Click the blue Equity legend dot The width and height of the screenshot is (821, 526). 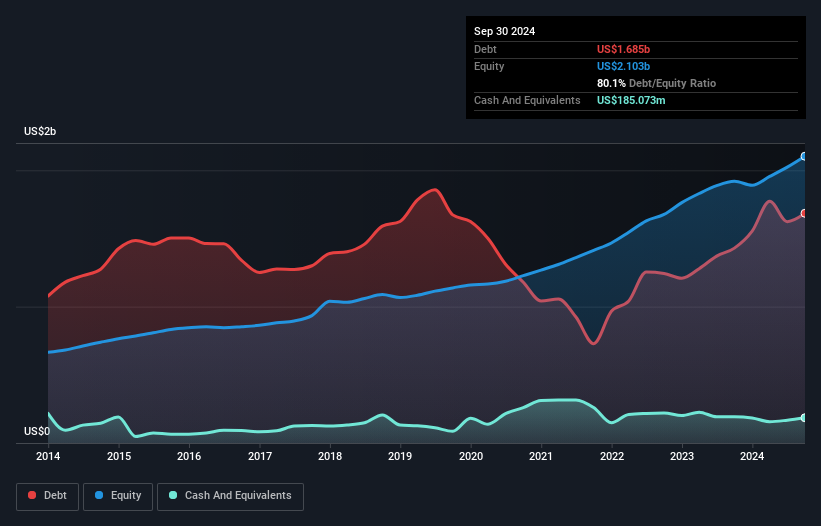pos(99,495)
